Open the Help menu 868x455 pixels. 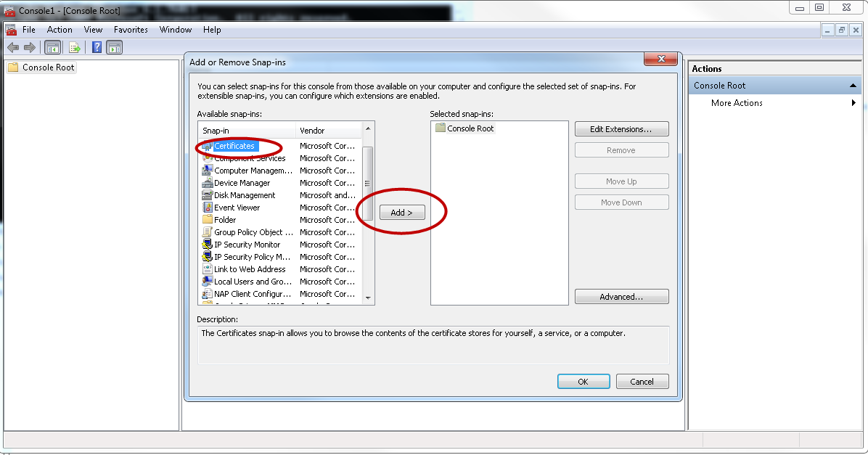click(x=212, y=30)
